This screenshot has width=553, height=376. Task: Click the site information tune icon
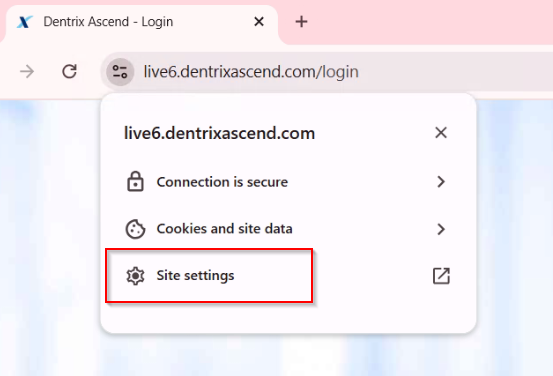(x=120, y=72)
